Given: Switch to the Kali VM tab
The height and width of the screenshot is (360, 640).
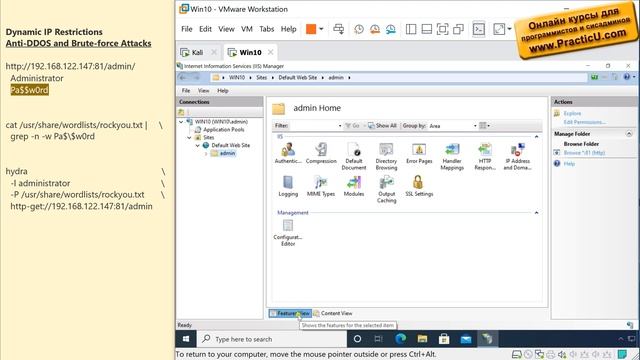Looking at the screenshot, I should click(x=198, y=52).
